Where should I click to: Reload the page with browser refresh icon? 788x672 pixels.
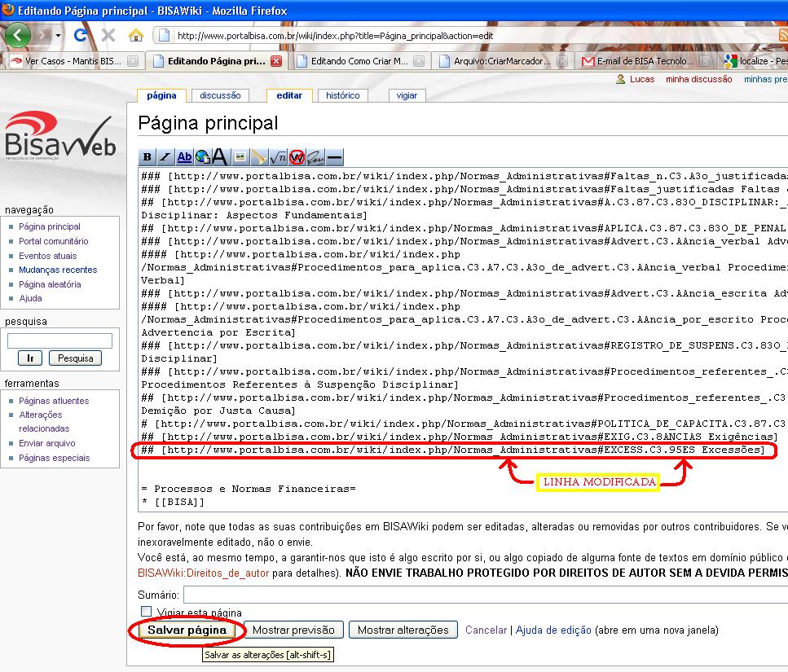[80, 35]
